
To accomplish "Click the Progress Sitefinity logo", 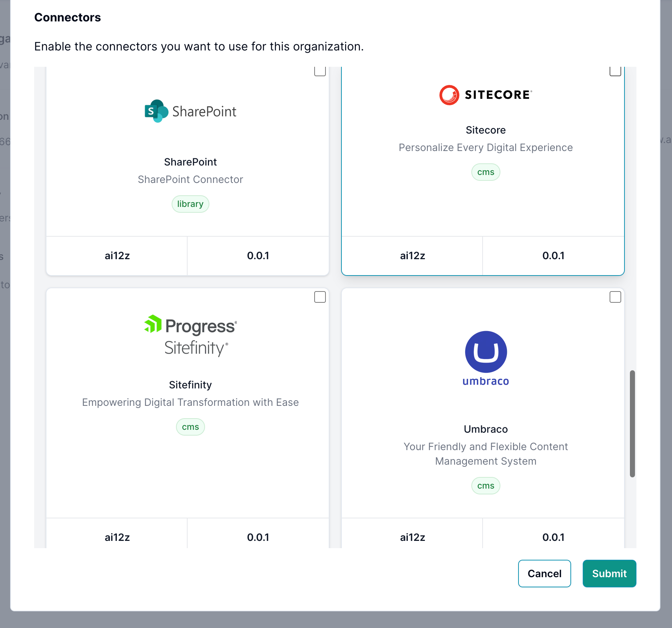I will click(x=190, y=335).
